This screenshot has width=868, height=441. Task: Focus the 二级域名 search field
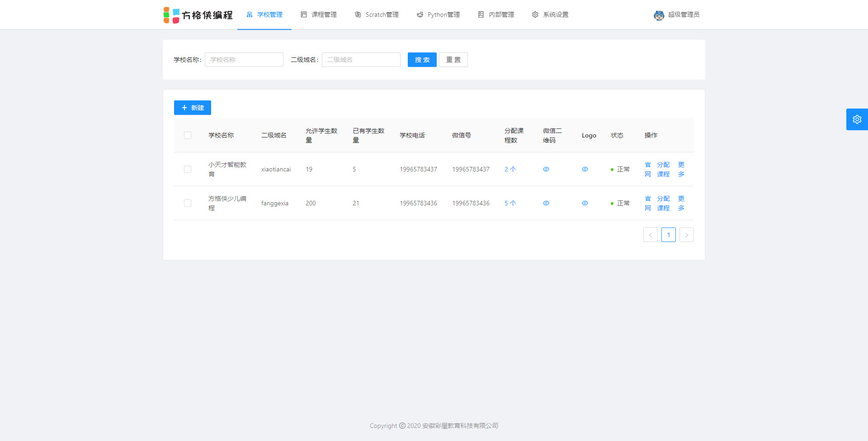[361, 60]
